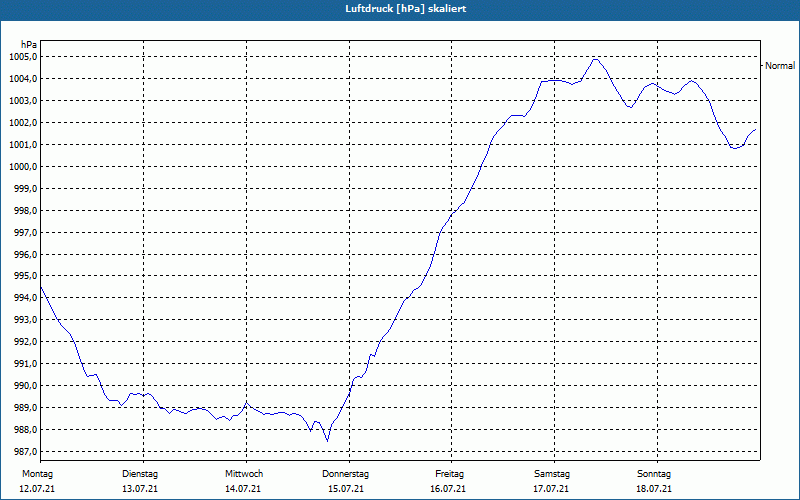Select the 1005,0 axis value
Image resolution: width=800 pixels, height=500 pixels.
click(x=22, y=57)
